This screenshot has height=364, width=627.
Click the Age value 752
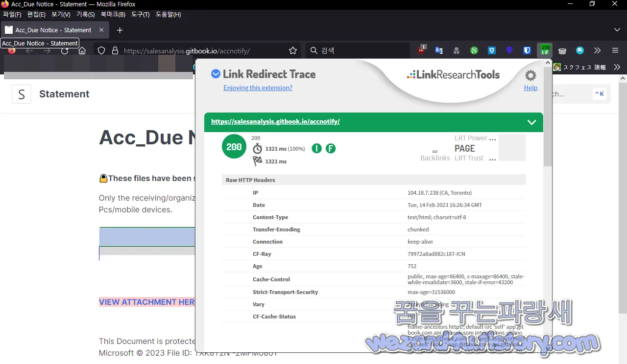pos(412,266)
